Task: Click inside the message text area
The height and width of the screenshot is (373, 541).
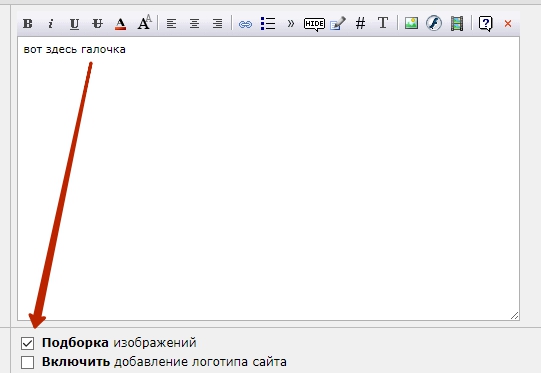Action: click(268, 179)
